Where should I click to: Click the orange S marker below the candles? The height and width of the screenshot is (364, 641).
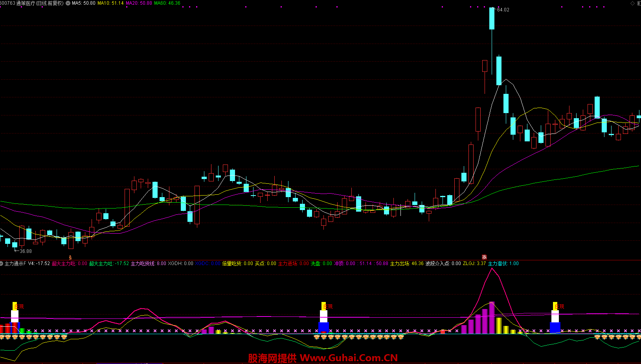[x=70, y=258]
